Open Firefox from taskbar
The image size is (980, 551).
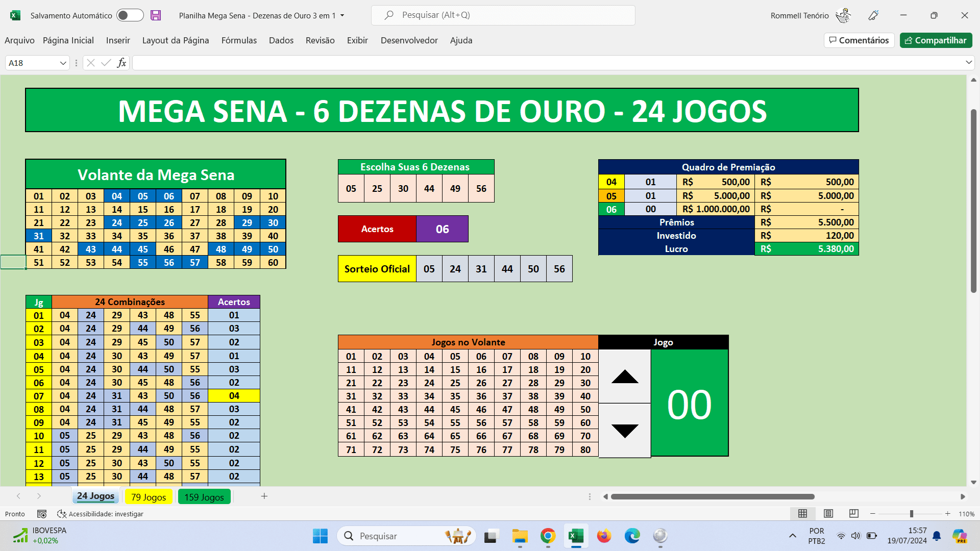coord(604,536)
